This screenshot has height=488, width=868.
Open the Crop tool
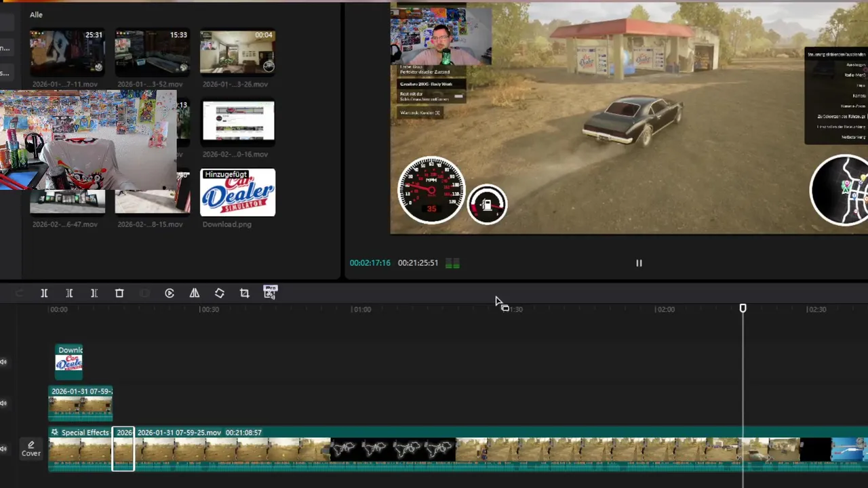click(245, 293)
